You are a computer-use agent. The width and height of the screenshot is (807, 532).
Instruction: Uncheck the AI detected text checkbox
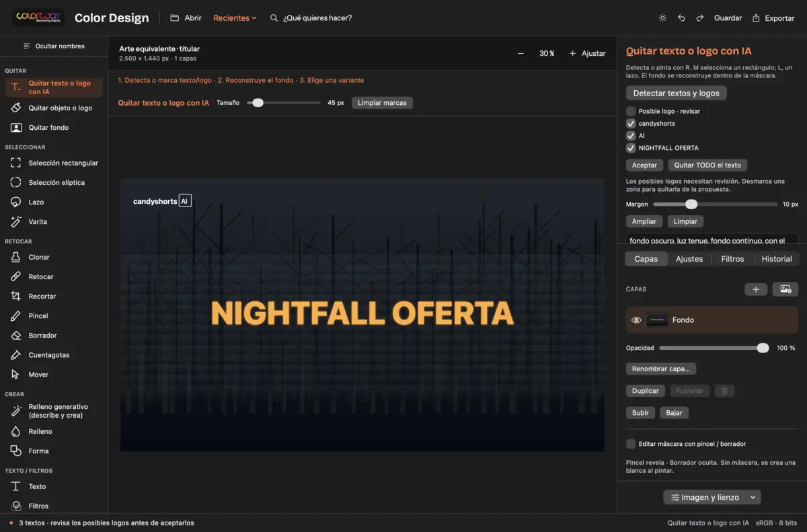point(631,135)
